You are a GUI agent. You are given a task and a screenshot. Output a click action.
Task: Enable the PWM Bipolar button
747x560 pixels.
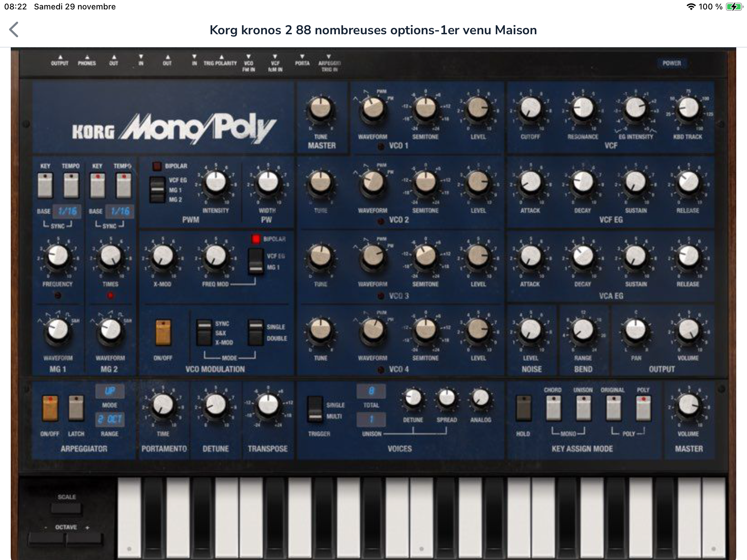click(x=157, y=166)
